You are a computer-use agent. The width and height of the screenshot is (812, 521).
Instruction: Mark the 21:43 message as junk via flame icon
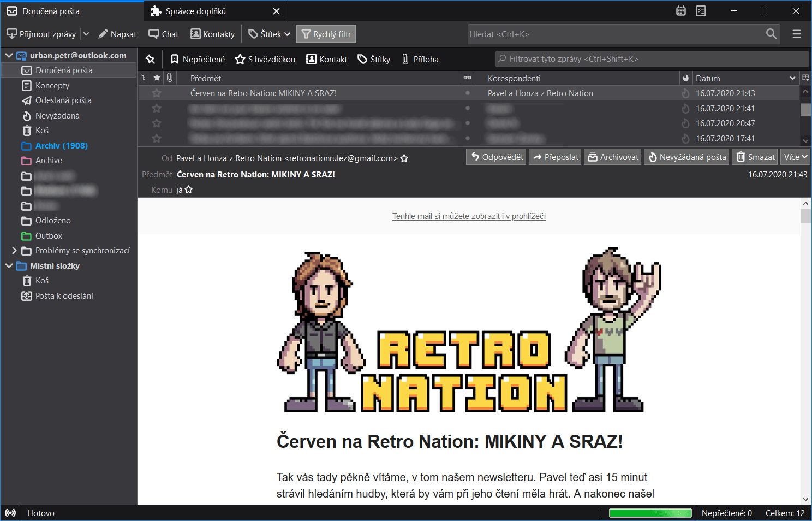click(686, 93)
